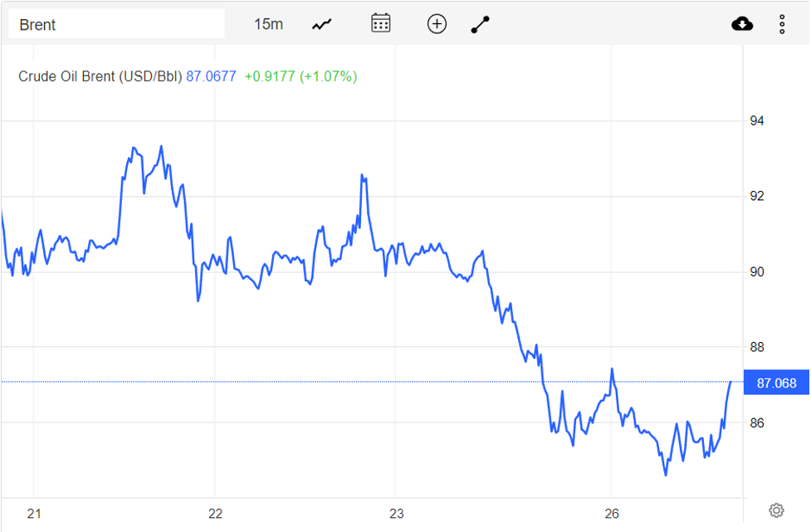The height and width of the screenshot is (532, 811).
Task: Click date label 26 on time axis
Action: [611, 514]
